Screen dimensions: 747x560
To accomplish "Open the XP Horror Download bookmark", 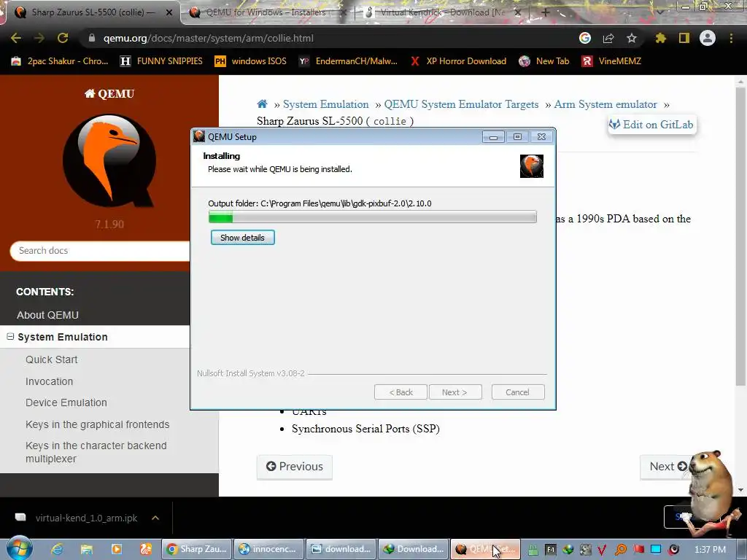I will 458,61.
